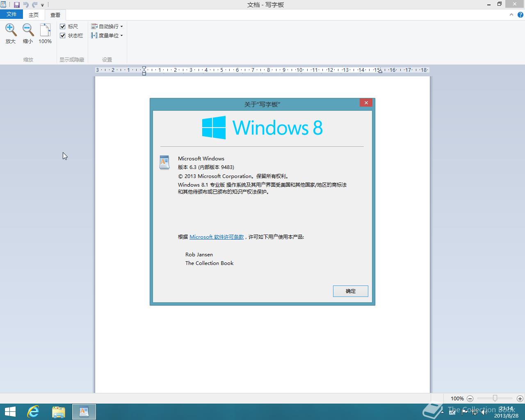Click the right indent marker on the ruler
Screen dimensions: 525x420
pos(380,71)
